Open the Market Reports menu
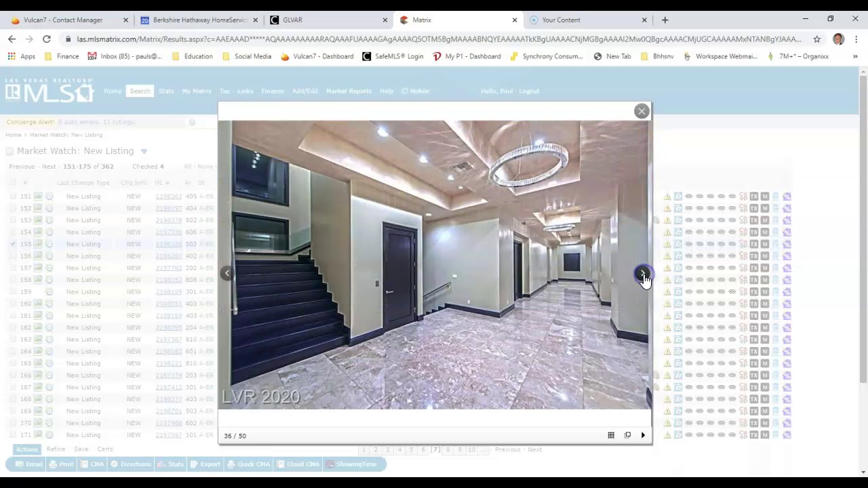Viewport: 868px width, 488px height. tap(349, 91)
